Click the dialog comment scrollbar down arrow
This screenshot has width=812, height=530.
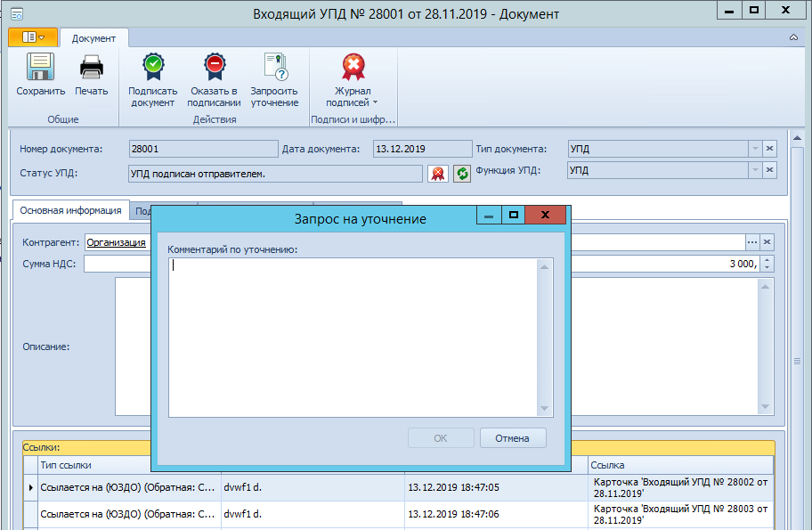pos(544,408)
